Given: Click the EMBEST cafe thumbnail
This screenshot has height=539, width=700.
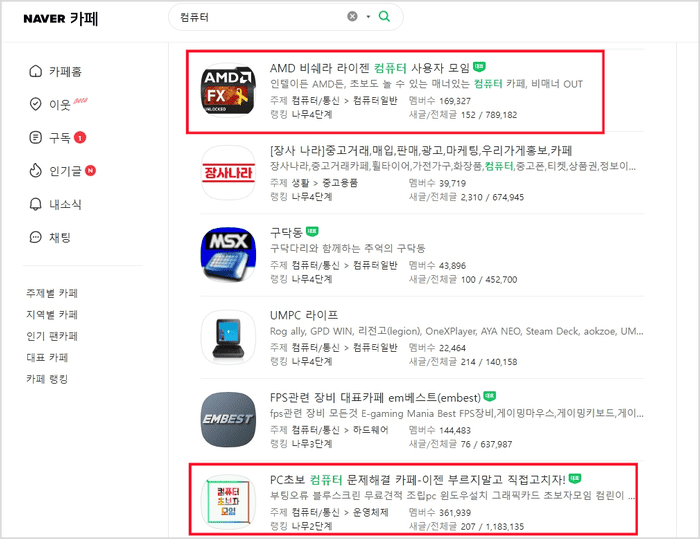Looking at the screenshot, I should [x=228, y=419].
